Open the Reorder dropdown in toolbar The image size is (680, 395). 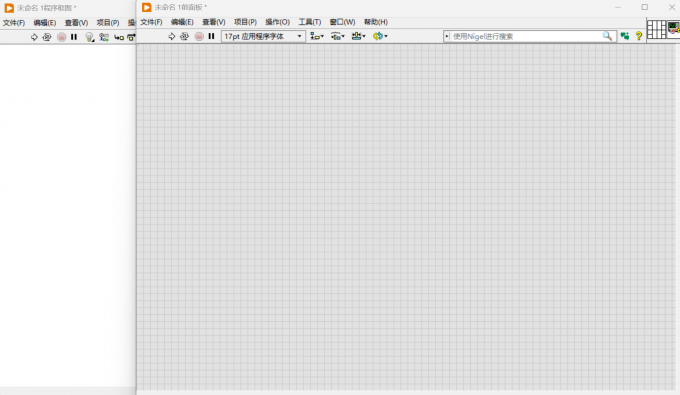[x=380, y=36]
